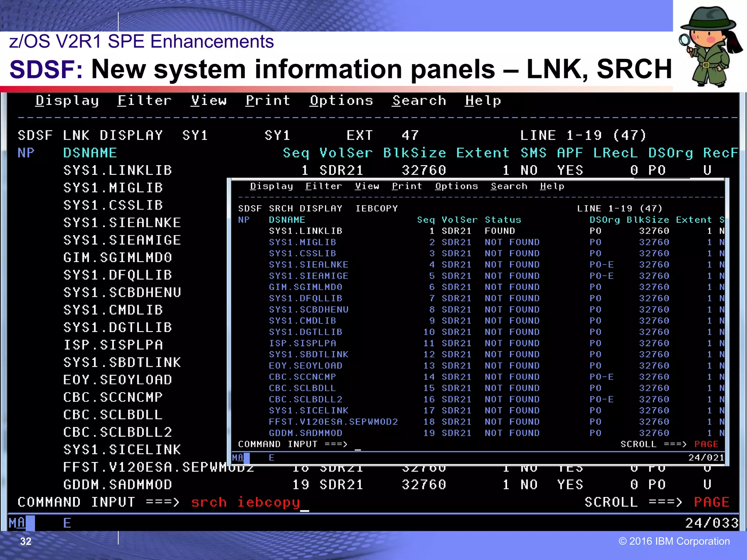This screenshot has height=560, width=747.
Task: Select SYS1.SCBDHENU row in LNK display
Action: click(122, 292)
